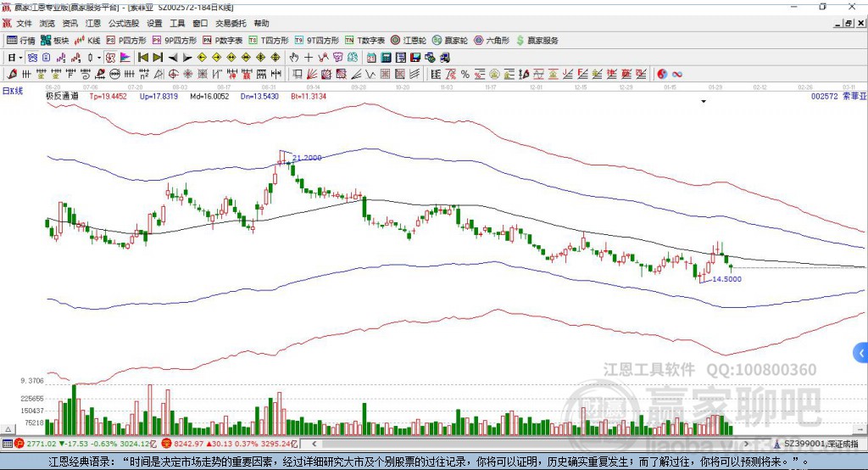Open the 公式选股 menu
This screenshot has height=470, width=868.
(124, 23)
